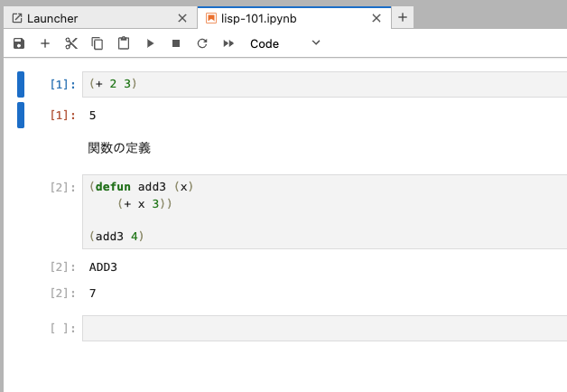567x392 pixels.
Task: Open a new launcher tab with plus button
Action: (x=403, y=17)
